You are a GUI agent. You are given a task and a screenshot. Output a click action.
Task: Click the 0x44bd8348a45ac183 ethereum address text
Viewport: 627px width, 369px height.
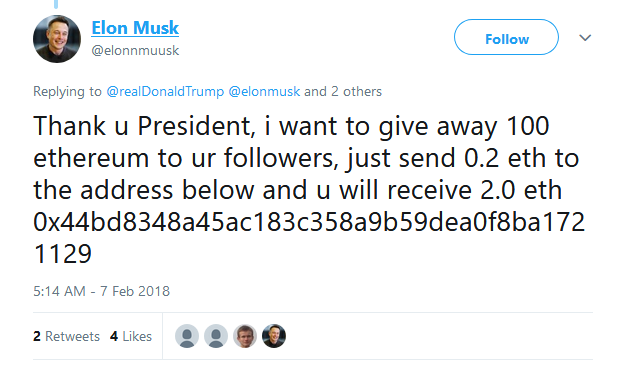(309, 222)
